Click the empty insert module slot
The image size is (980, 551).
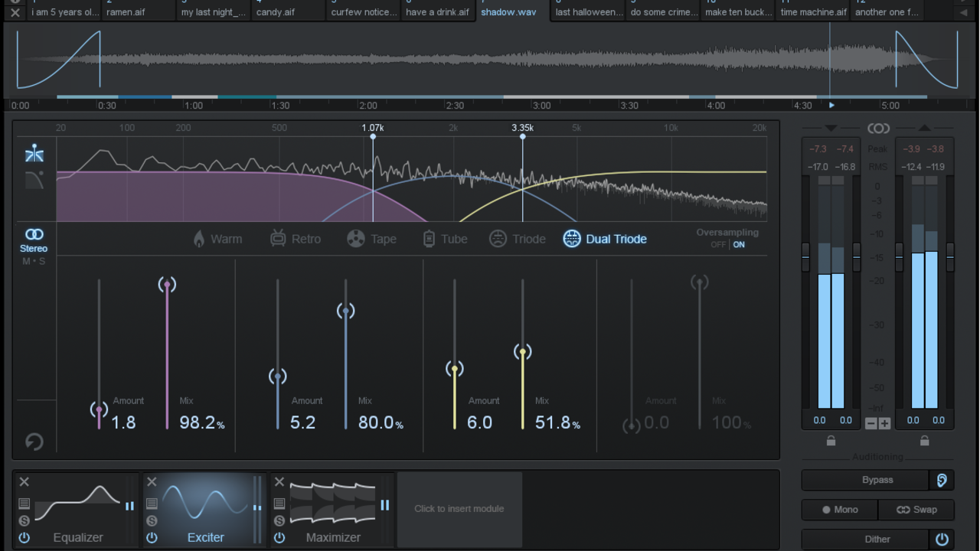pyautogui.click(x=459, y=509)
